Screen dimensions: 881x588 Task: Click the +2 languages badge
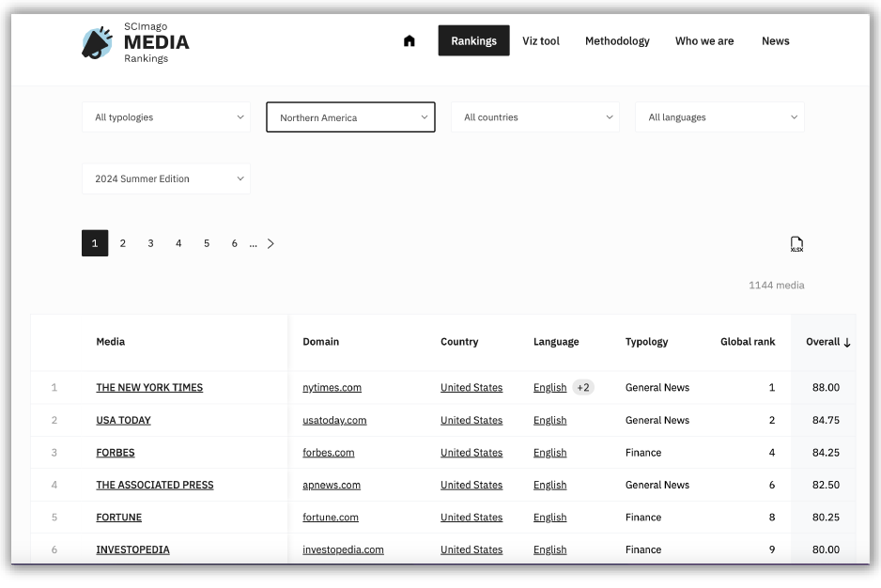click(x=583, y=387)
